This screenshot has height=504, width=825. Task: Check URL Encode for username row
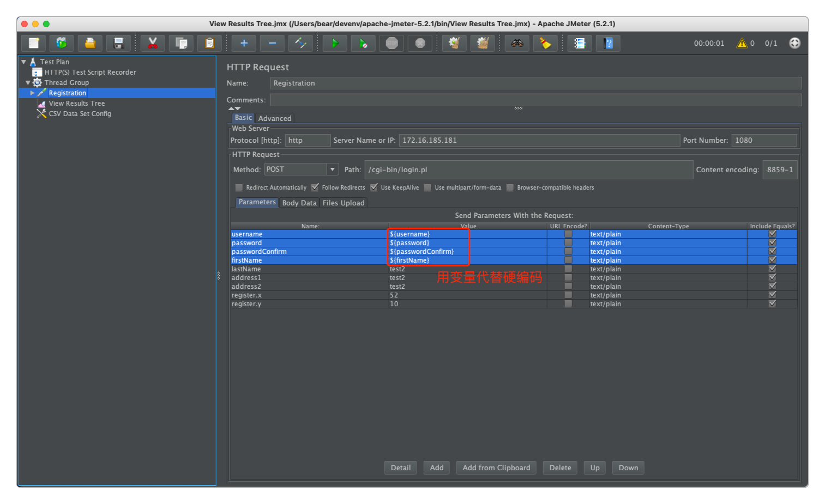[x=568, y=234]
